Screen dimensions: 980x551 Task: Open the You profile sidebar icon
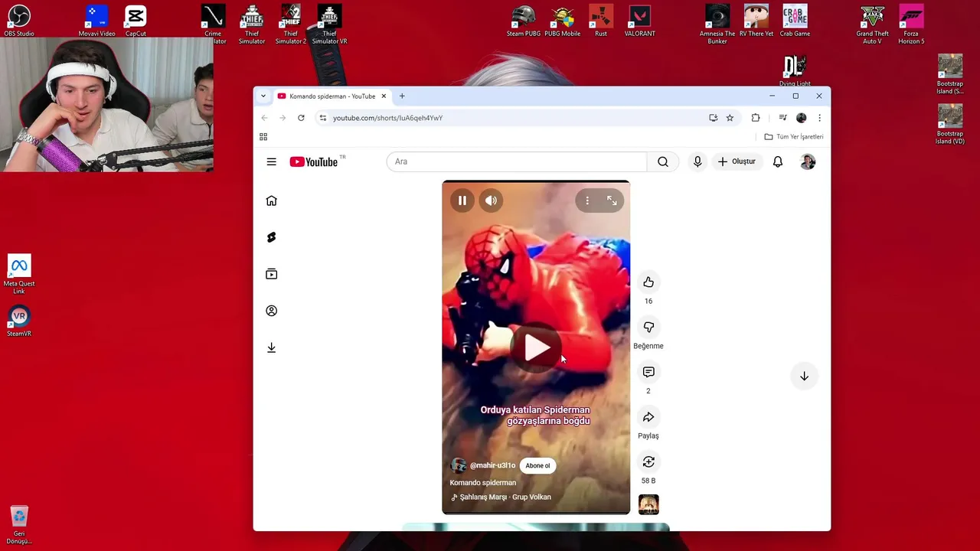tap(271, 311)
